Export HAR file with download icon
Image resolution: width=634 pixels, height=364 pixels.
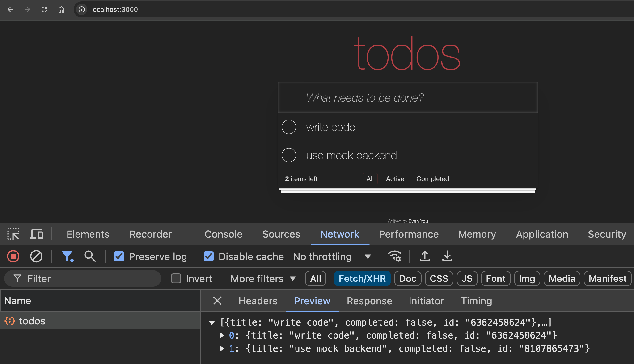(x=447, y=256)
